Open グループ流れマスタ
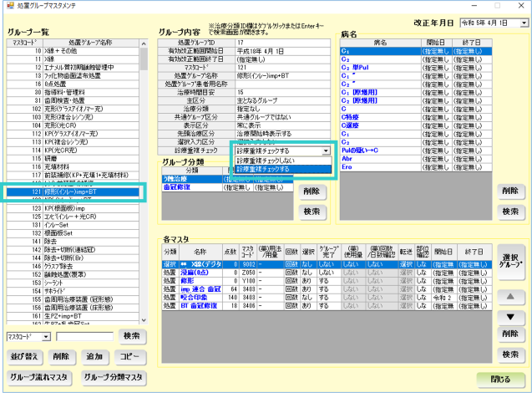 tap(39, 377)
